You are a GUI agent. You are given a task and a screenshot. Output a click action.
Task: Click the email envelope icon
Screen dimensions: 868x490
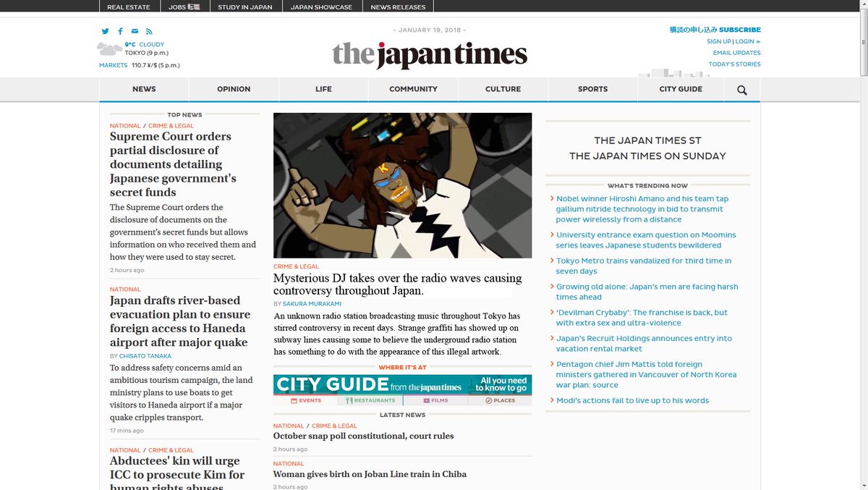point(135,31)
